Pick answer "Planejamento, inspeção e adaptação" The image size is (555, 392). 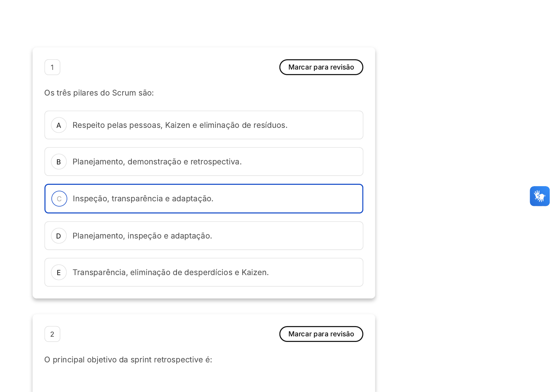[x=142, y=236]
